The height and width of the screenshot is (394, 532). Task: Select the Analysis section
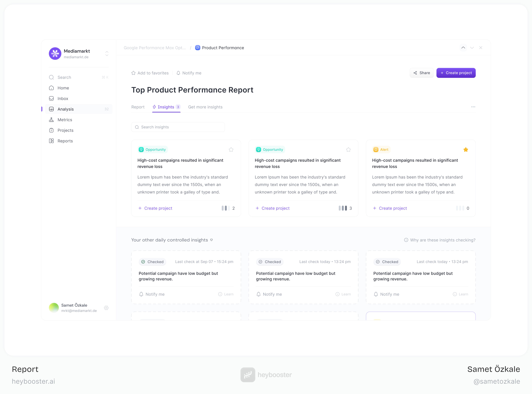tap(66, 109)
